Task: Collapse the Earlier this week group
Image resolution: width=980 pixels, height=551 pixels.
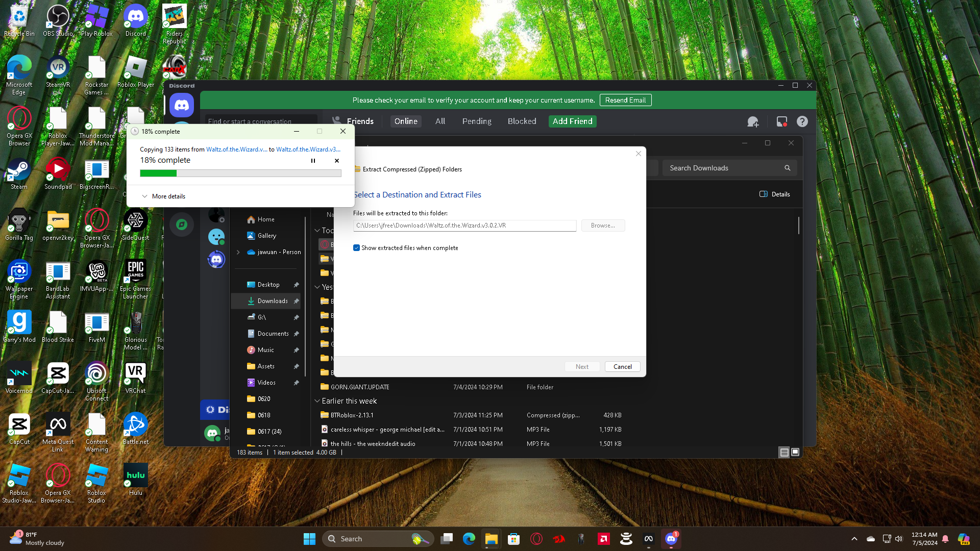Action: click(317, 401)
